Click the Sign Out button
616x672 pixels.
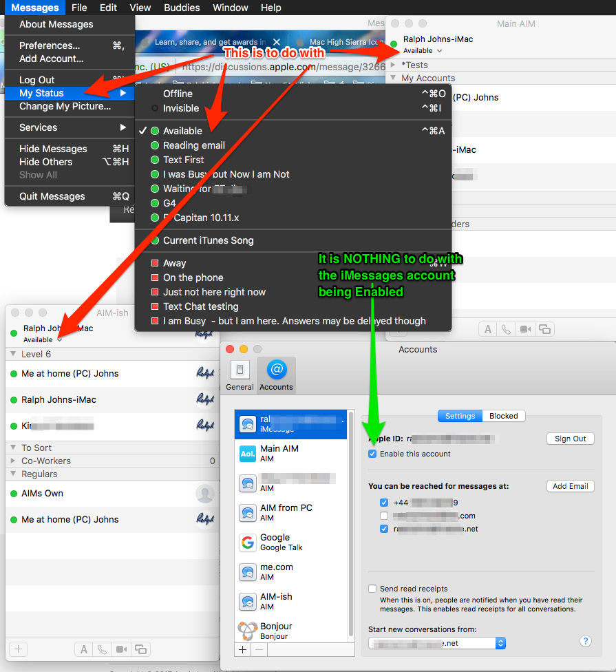pyautogui.click(x=570, y=439)
